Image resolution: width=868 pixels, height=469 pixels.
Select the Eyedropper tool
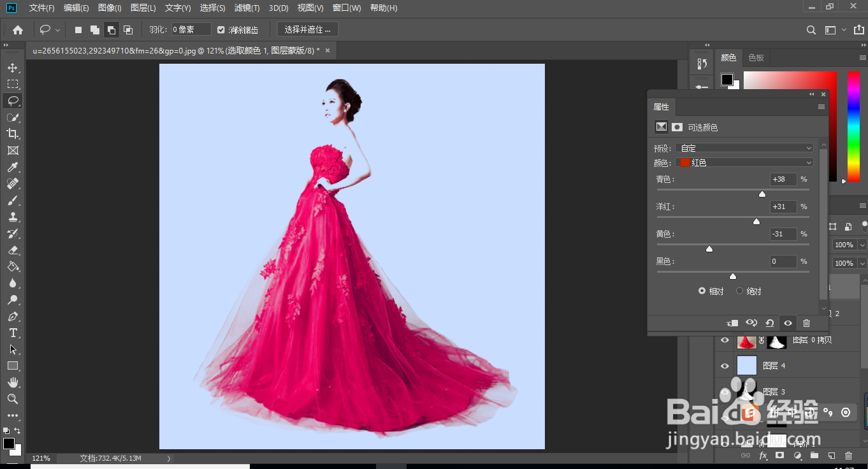coord(13,167)
